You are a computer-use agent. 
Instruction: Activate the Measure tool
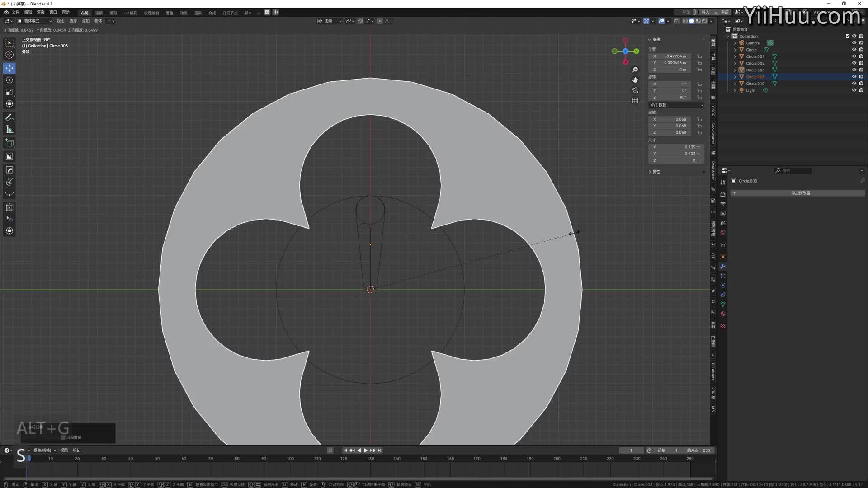click(x=9, y=130)
